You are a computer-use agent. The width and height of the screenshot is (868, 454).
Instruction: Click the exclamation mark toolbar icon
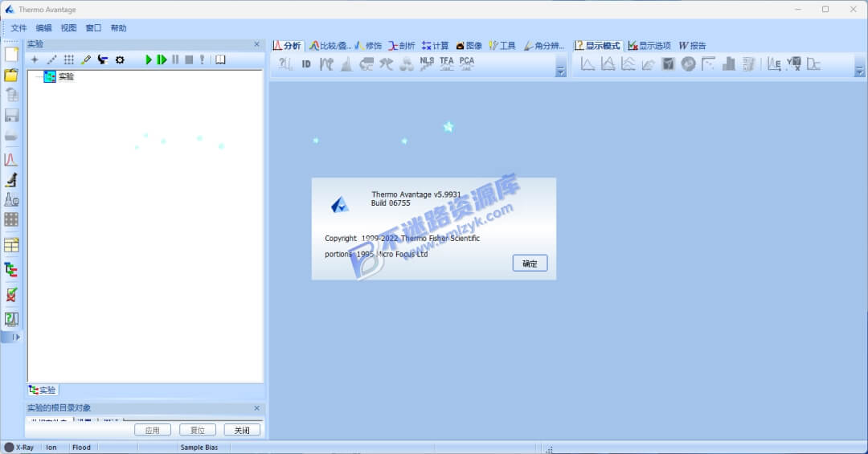(x=202, y=59)
